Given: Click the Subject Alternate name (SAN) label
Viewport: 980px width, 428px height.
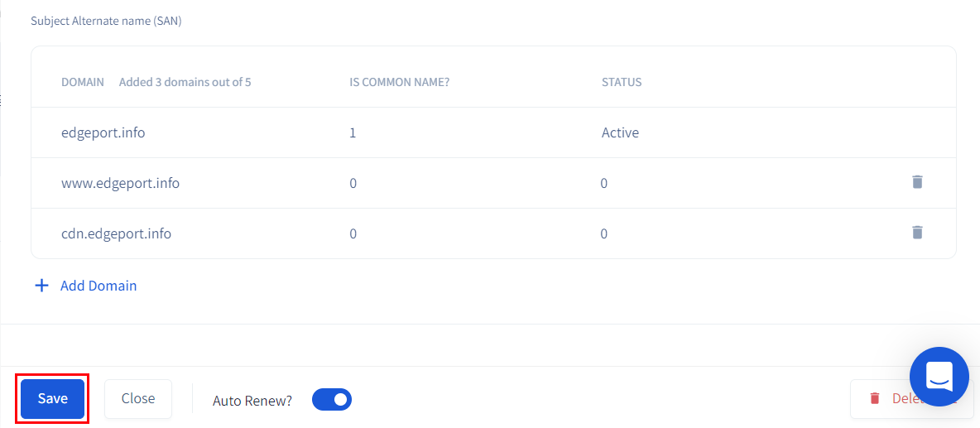Looking at the screenshot, I should (x=106, y=21).
